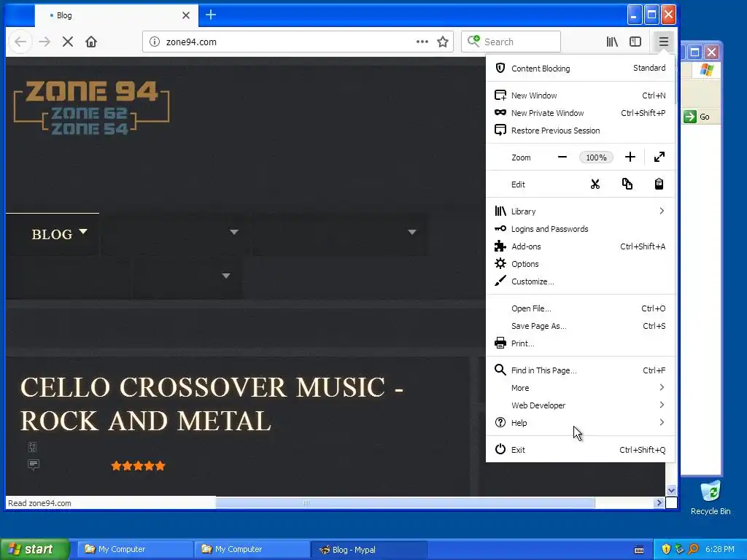Click the comments icon under the article title
The width and height of the screenshot is (747, 560).
pyautogui.click(x=34, y=464)
